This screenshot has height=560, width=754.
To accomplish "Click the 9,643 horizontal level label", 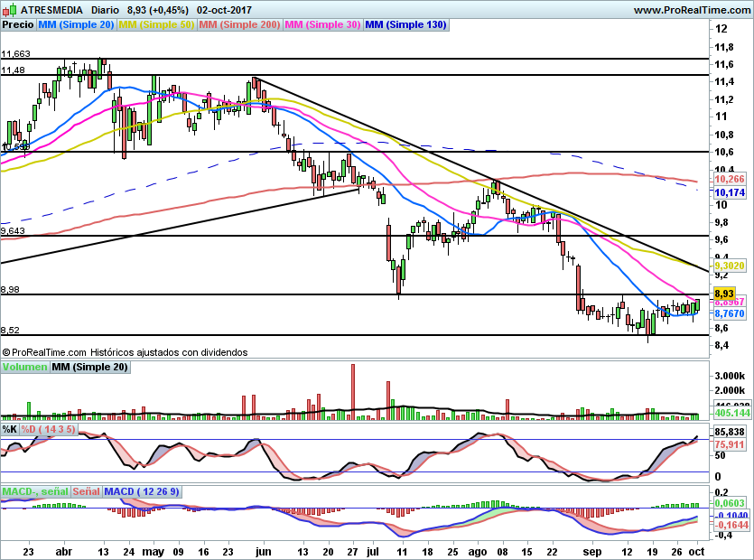I will 13,231.
